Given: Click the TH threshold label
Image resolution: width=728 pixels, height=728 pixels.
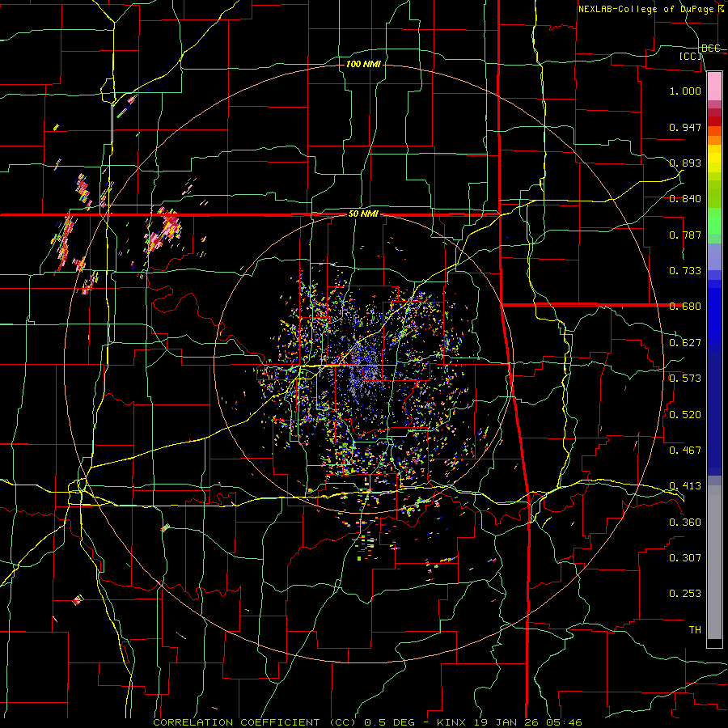Looking at the screenshot, I should click(695, 630).
